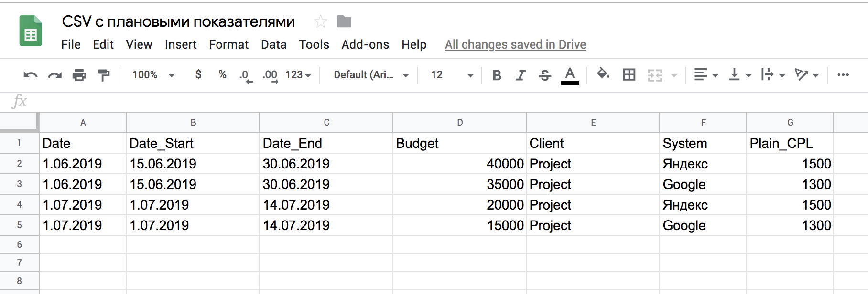Select column A header
Screen dimensions: 868x294
(83, 123)
